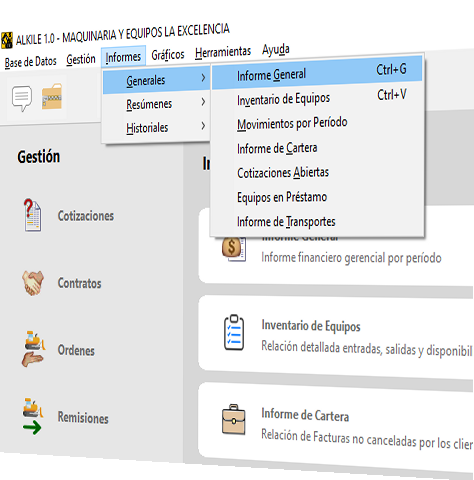This screenshot has width=474, height=480.
Task: Choose Movimientos por Período from submenu
Action: tap(292, 123)
